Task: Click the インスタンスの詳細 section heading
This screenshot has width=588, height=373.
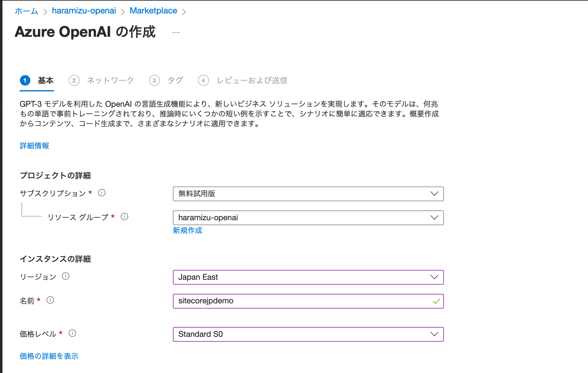Action: [55, 259]
